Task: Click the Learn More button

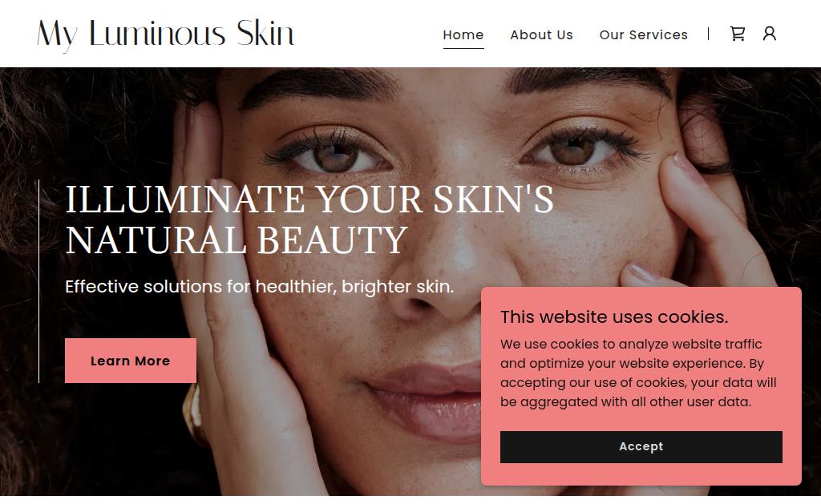Action: click(131, 361)
